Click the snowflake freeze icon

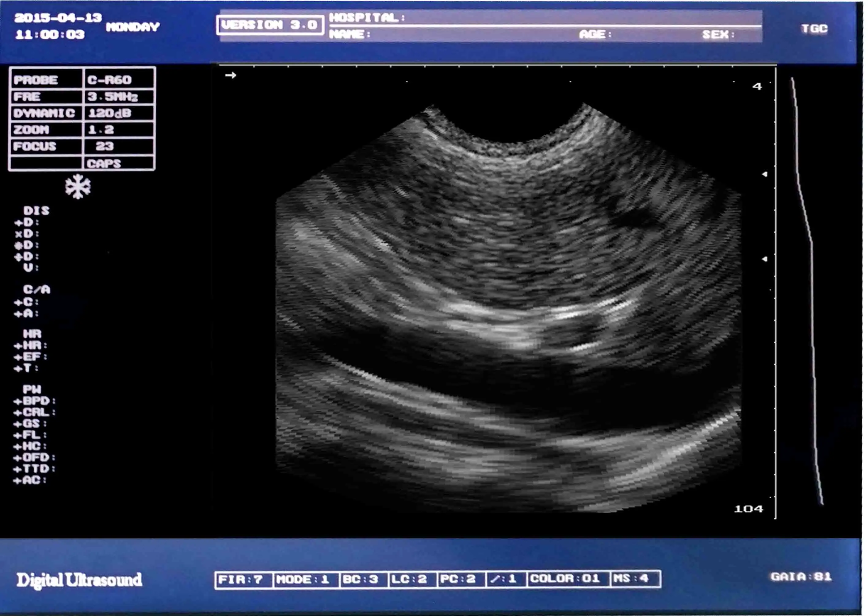(x=78, y=187)
